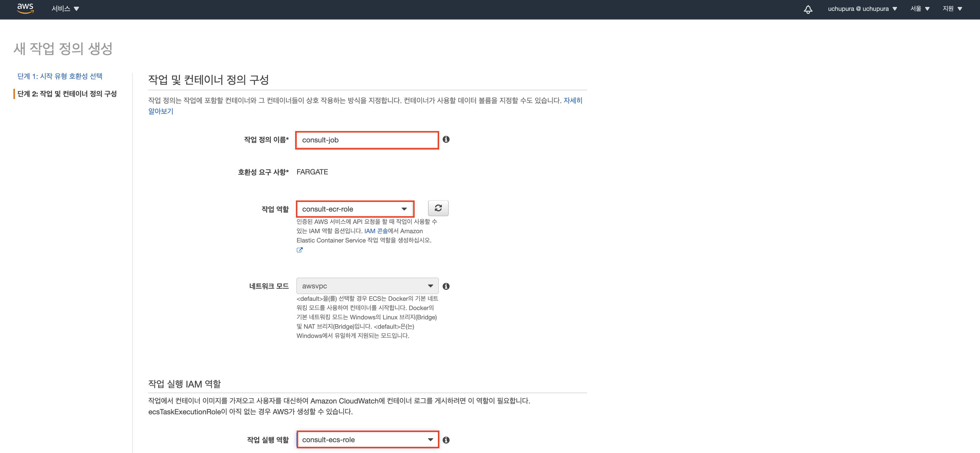Open the notifications bell icon

click(x=808, y=9)
